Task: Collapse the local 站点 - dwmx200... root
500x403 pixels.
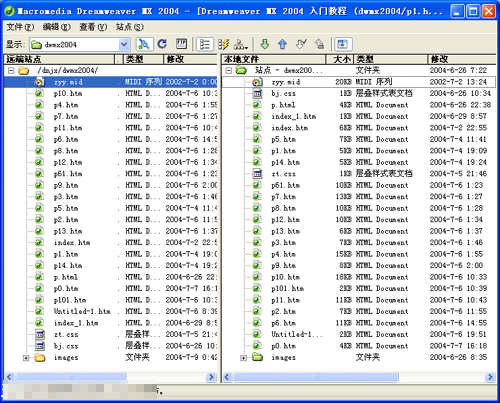Action: coord(228,71)
